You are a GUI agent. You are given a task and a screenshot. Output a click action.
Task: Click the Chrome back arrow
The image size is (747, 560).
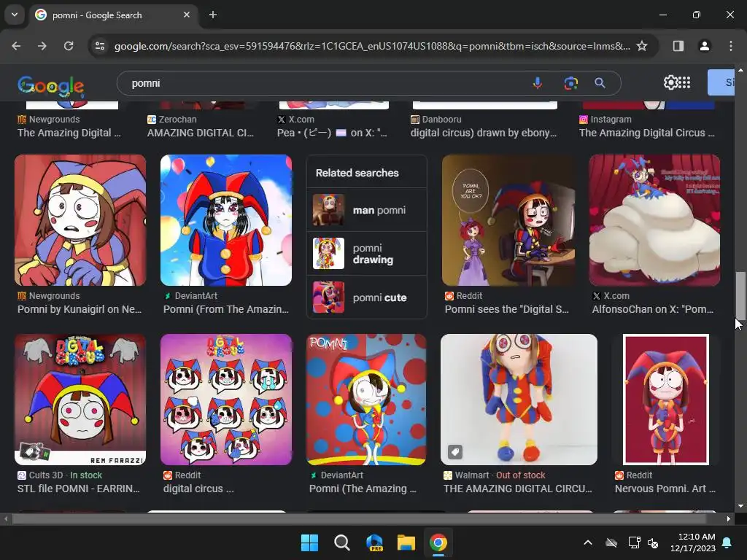[x=16, y=46]
